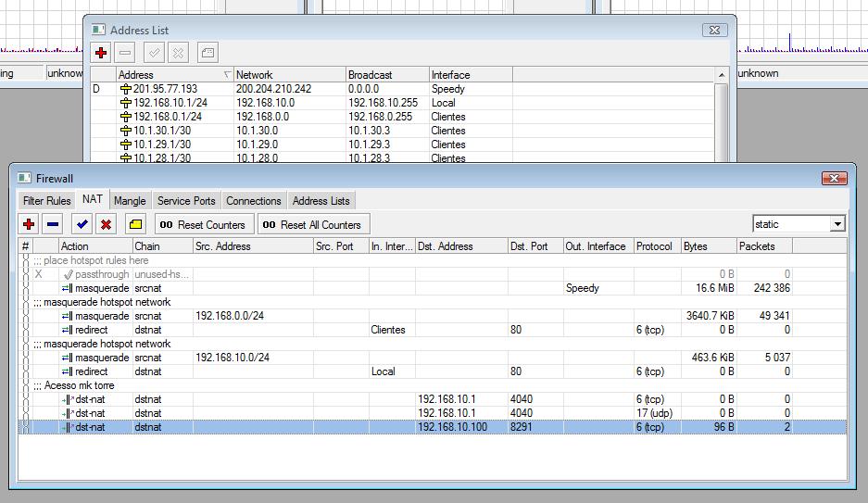Remove address button in Address List toolbar
This screenshot has width=868, height=503.
[x=125, y=53]
